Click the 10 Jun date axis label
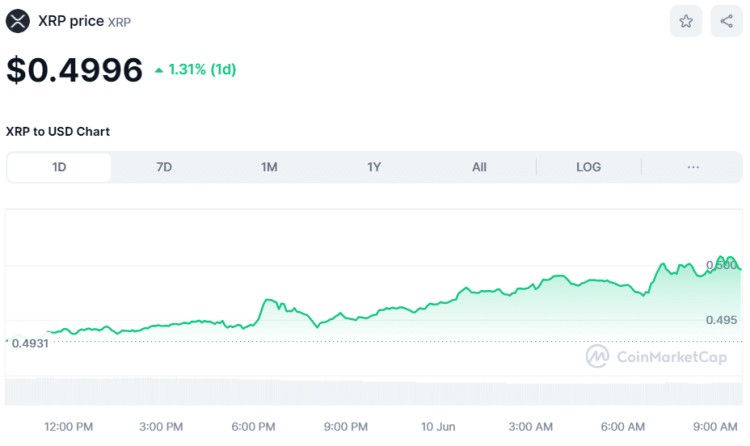 438,426
